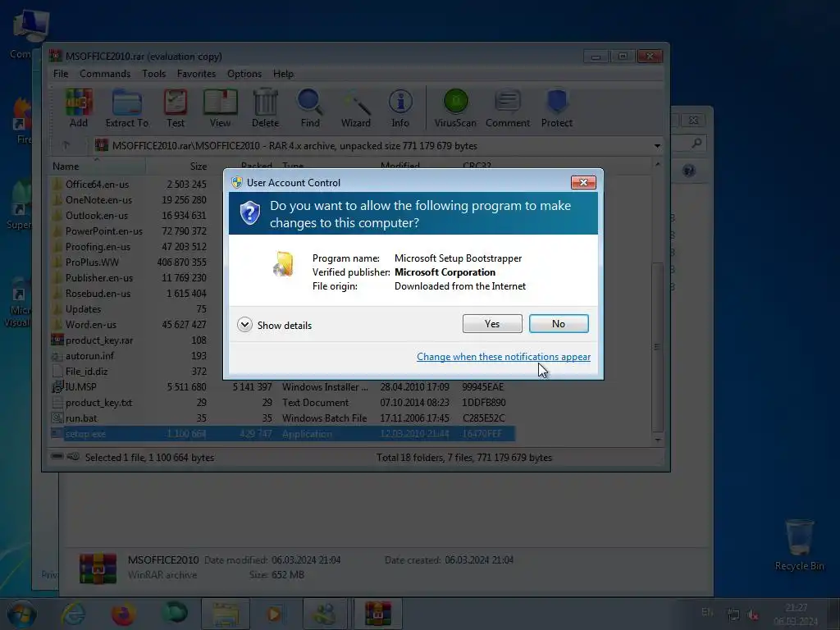Click the Find toolbar icon in WinRAR
This screenshot has width=840, height=630.
310,109
